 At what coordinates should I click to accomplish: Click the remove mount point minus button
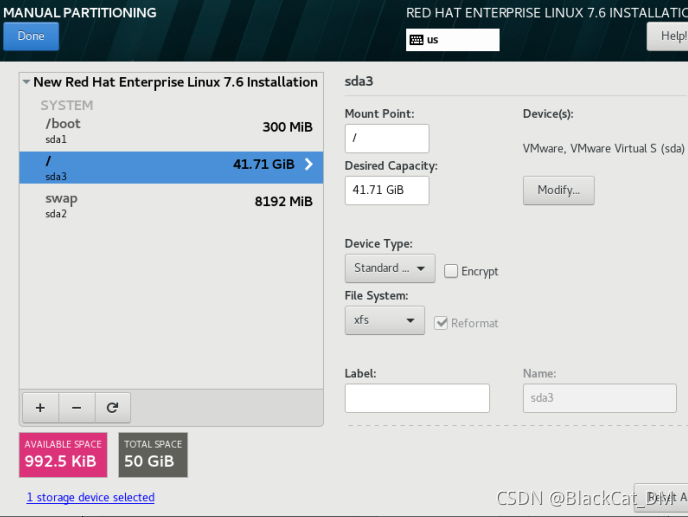77,408
